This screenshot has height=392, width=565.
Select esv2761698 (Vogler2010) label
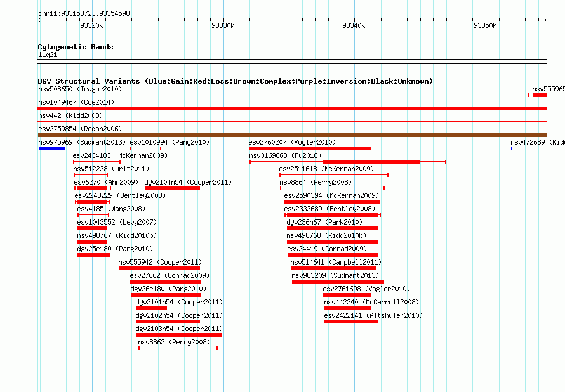(x=366, y=289)
